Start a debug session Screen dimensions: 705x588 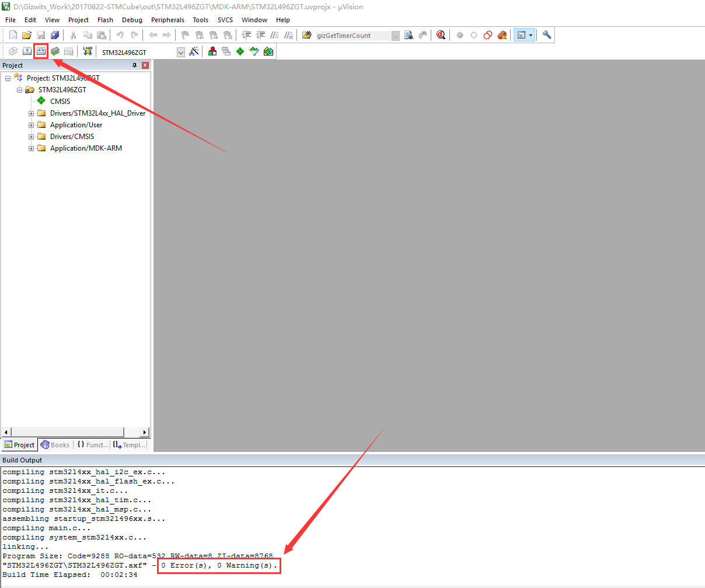click(x=441, y=34)
